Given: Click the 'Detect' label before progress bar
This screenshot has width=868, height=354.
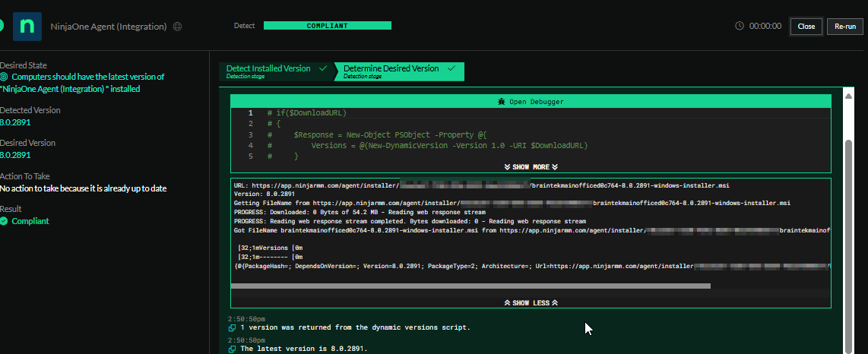Looking at the screenshot, I should click(245, 25).
